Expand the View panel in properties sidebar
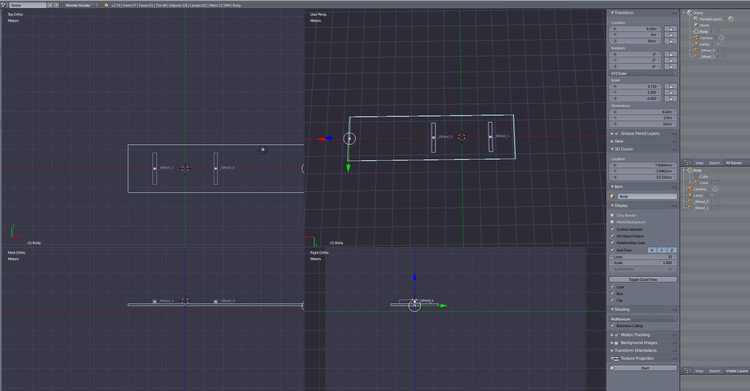 coord(612,141)
